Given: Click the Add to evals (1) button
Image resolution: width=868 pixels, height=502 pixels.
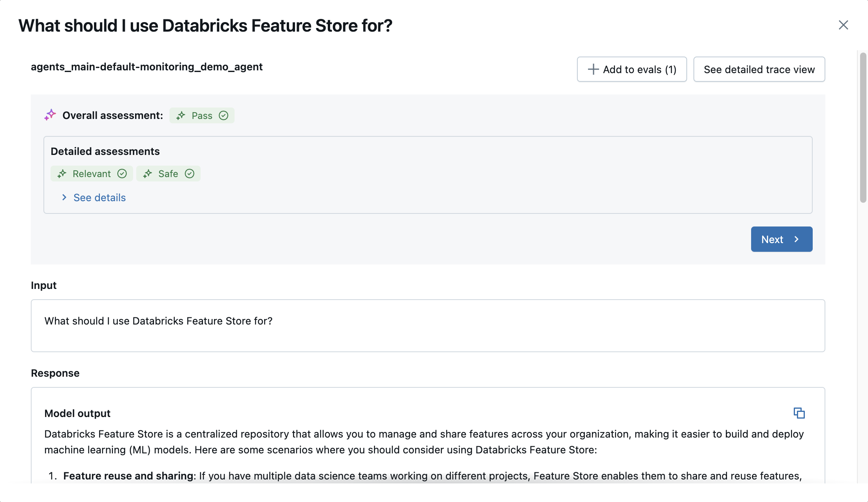Looking at the screenshot, I should tap(632, 70).
